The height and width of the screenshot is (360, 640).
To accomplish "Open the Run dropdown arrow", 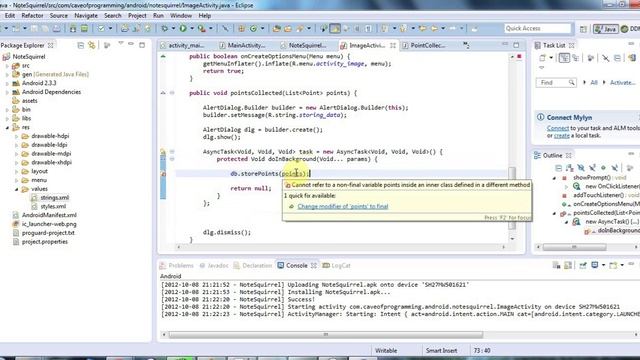I will click(x=191, y=28).
